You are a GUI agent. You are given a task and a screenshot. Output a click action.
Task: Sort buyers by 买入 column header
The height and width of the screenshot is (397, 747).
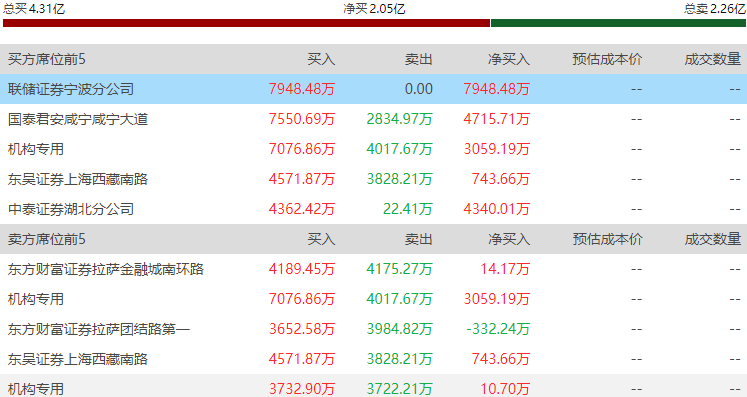(321, 59)
